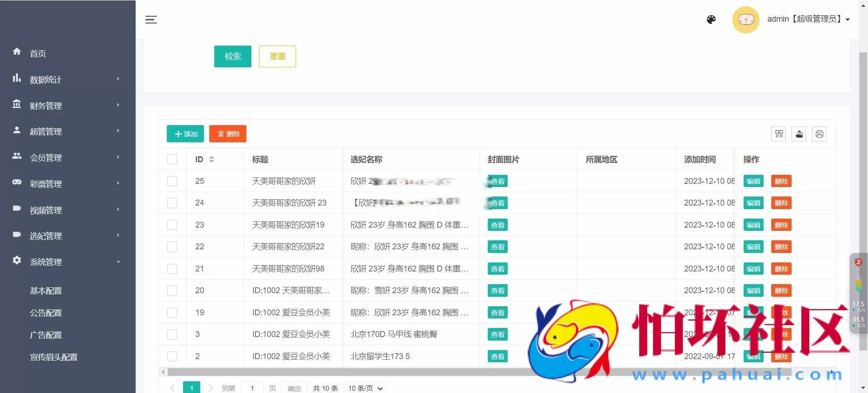Click the orange 删除 batch delete button
The height and width of the screenshot is (393, 868).
click(x=228, y=134)
